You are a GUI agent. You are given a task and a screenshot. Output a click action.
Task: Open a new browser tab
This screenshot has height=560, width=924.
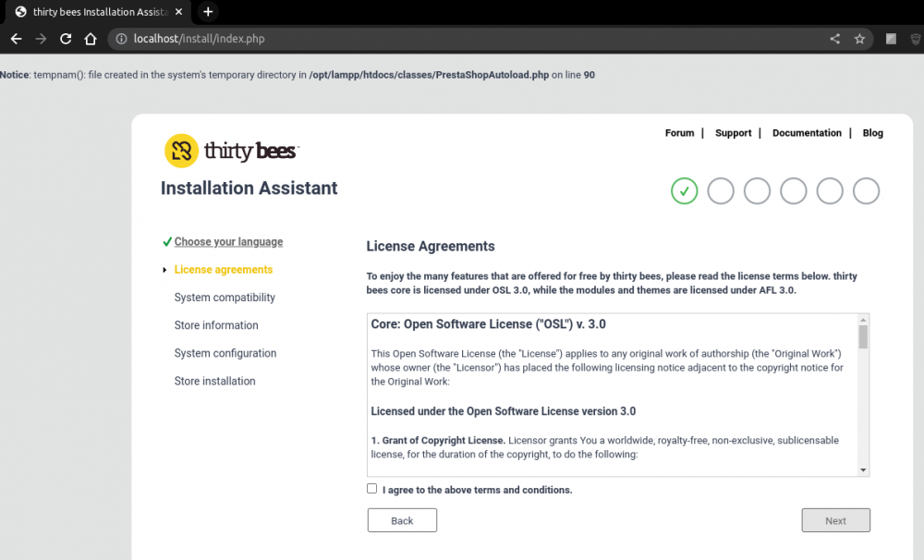coord(208,12)
